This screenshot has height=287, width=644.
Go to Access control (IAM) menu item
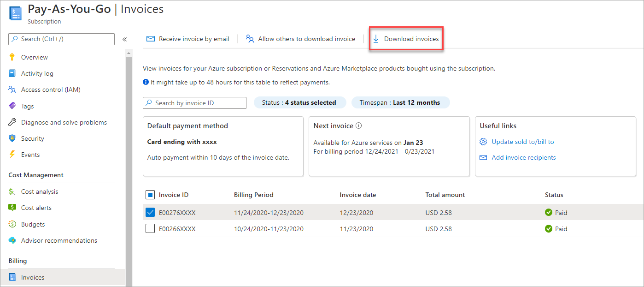(x=51, y=90)
